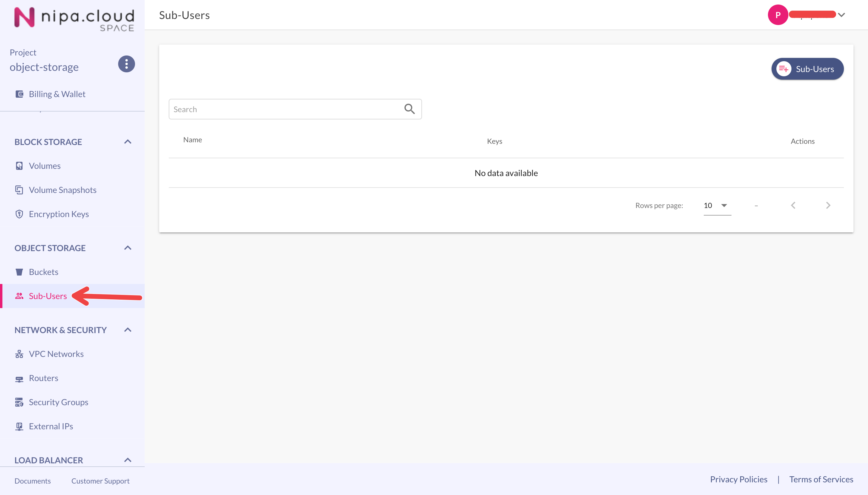Collapse the Block Storage section

click(x=128, y=142)
